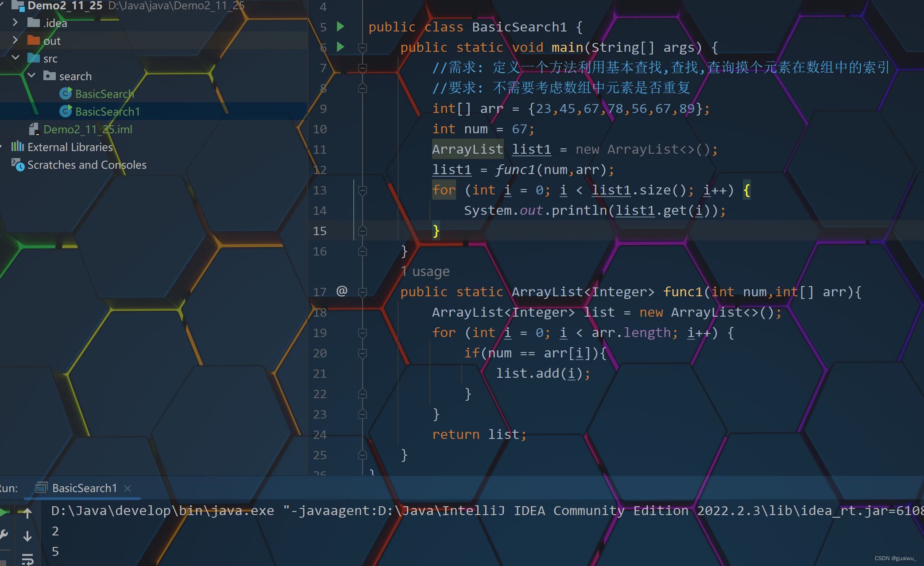924x566 pixels.
Task: Collapse the src folder
Action: click(x=15, y=58)
